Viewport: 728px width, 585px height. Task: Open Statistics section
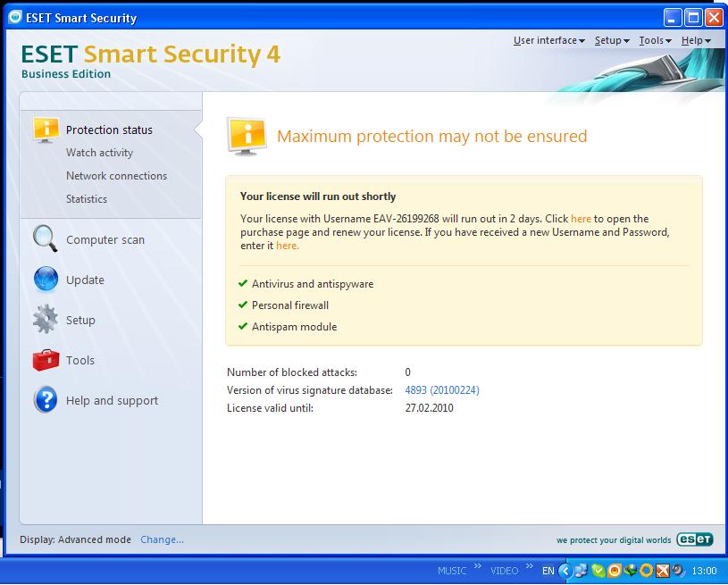point(87,199)
